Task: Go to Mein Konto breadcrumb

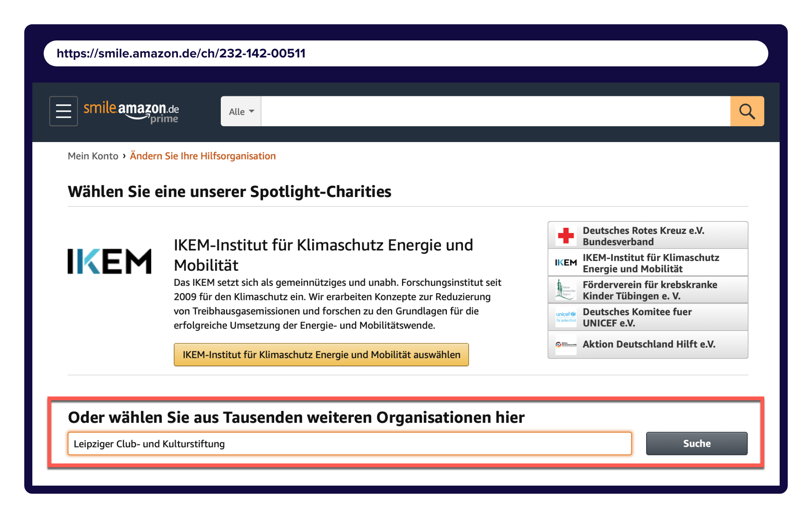Action: (x=93, y=156)
